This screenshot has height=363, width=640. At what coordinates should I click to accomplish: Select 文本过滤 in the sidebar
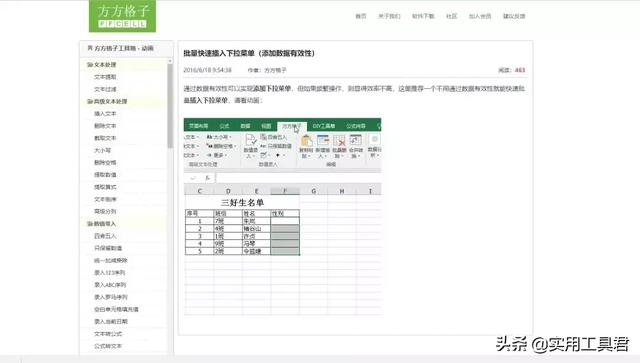coord(105,89)
